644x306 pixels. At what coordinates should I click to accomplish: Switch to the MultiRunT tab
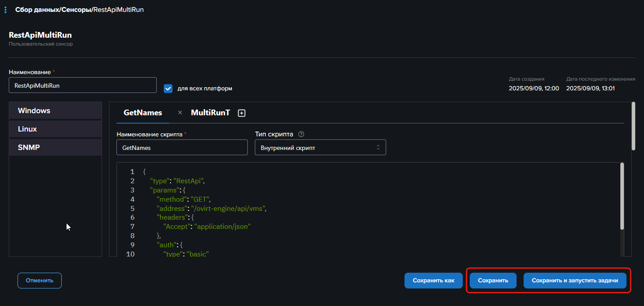pyautogui.click(x=210, y=113)
